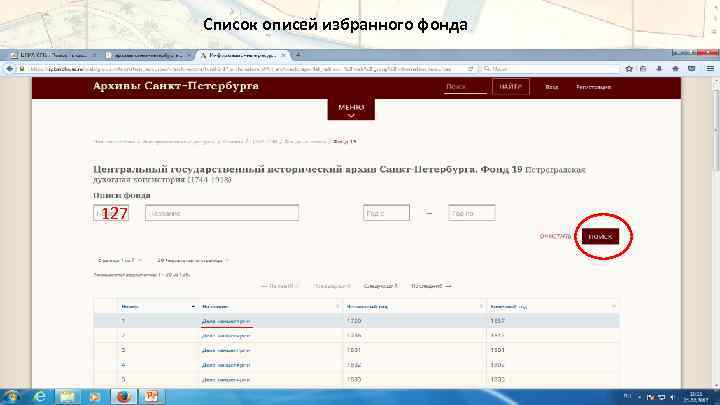Expand the МЕНЮ dropdown on the site
Image resolution: width=720 pixels, height=405 pixels.
coord(351,109)
